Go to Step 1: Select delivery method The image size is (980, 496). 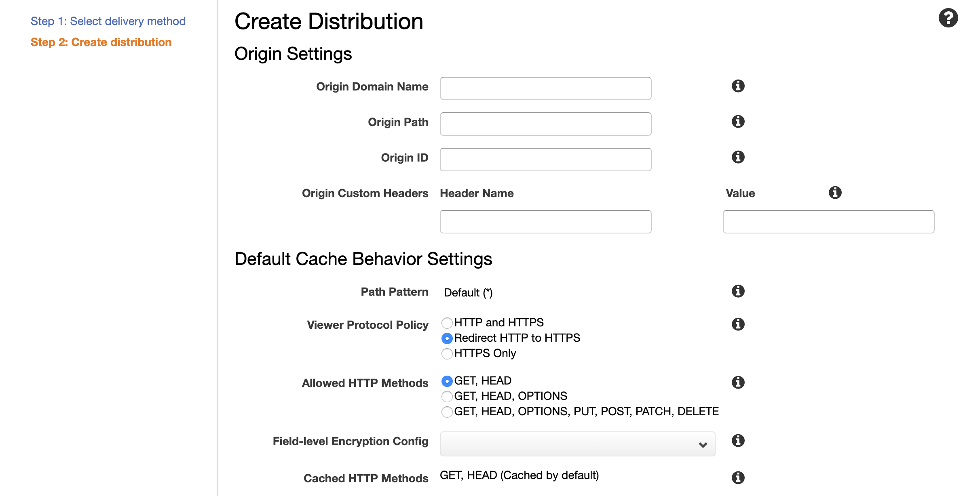(108, 21)
